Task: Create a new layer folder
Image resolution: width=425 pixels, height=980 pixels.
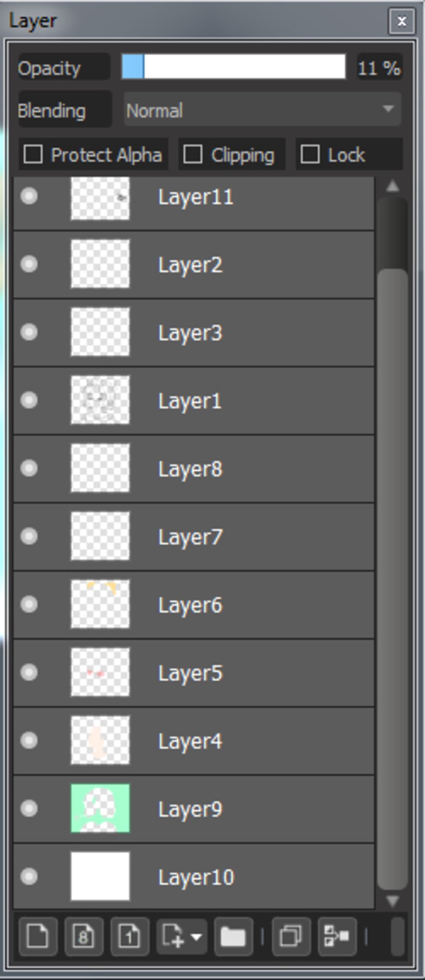Action: tap(233, 936)
